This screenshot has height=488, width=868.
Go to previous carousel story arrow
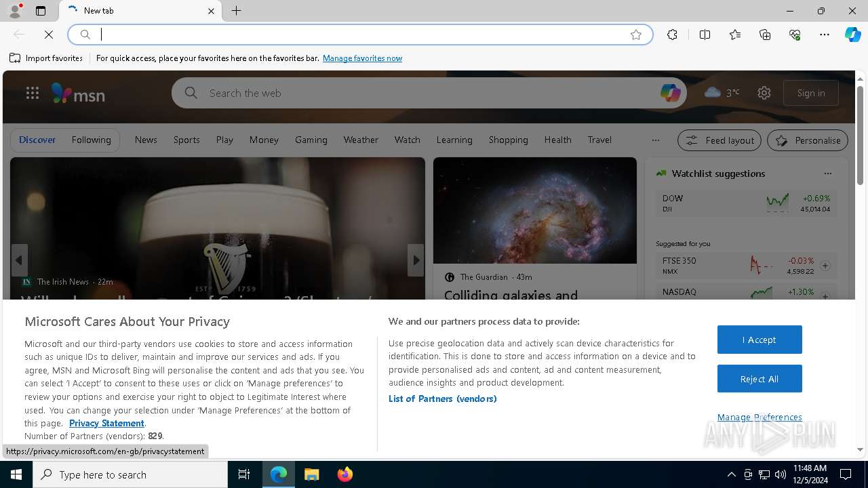coord(19,260)
